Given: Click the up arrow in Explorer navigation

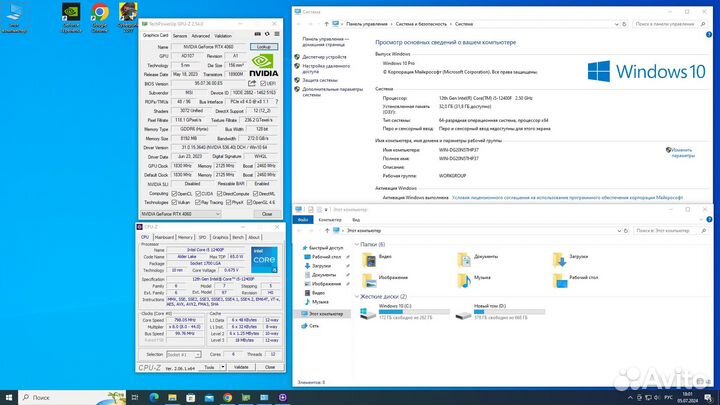Looking at the screenshot, I should click(327, 231).
